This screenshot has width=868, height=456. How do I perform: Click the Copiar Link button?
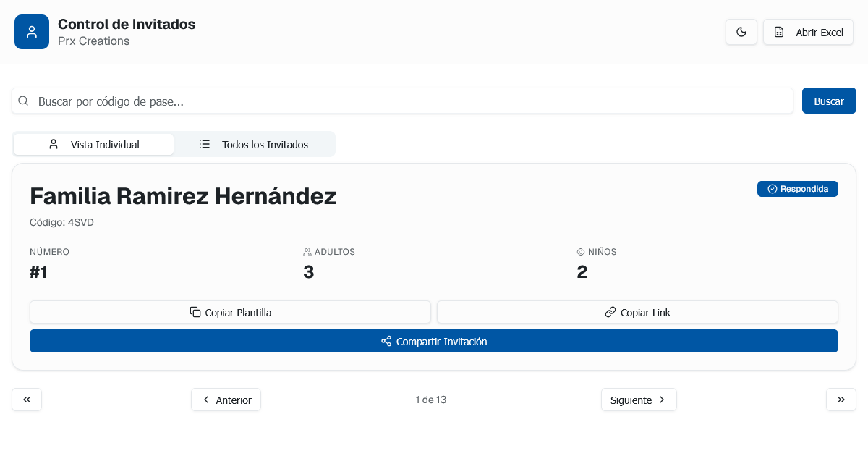pos(637,313)
